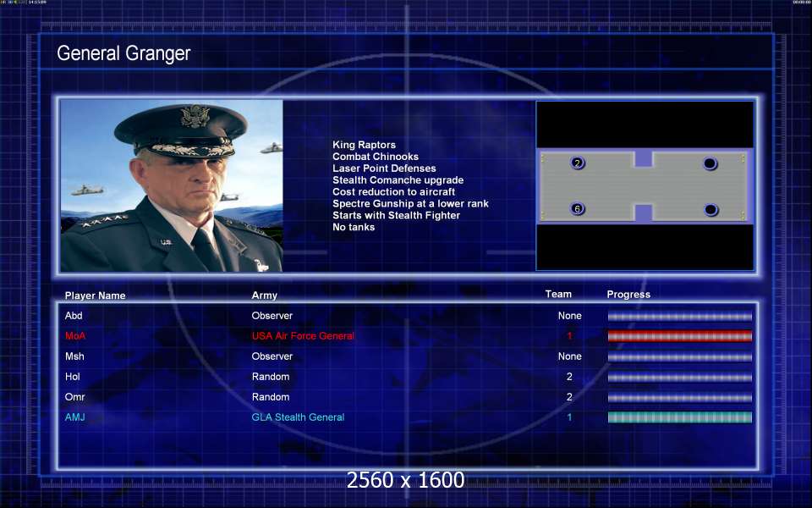
Task: Click the General Granger title text
Action: click(x=123, y=53)
